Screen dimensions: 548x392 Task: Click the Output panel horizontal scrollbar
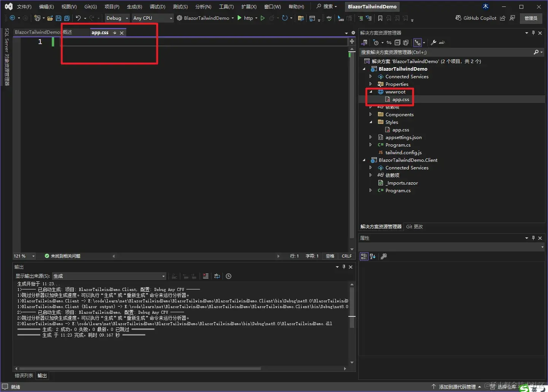(x=140, y=368)
